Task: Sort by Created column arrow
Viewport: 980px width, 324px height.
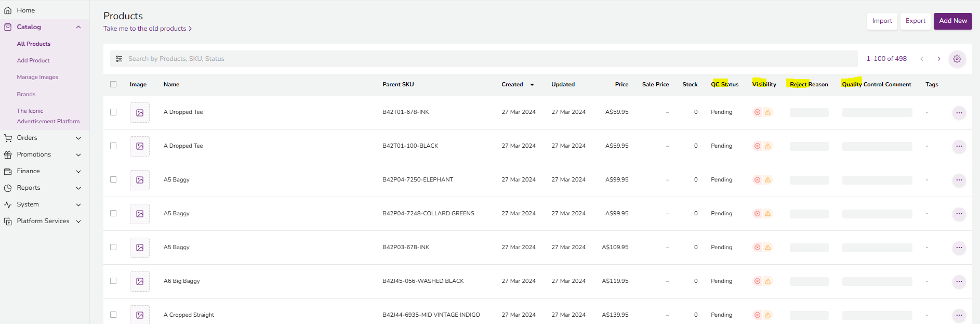Action: pos(532,85)
